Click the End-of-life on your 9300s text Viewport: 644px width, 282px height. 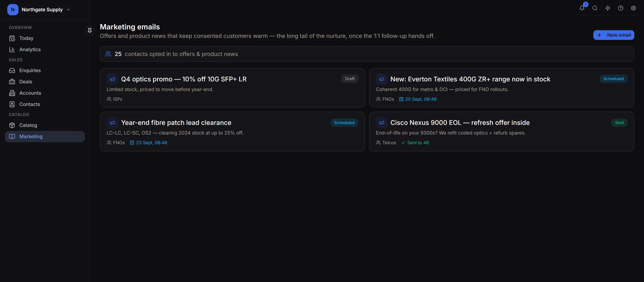pos(451,133)
